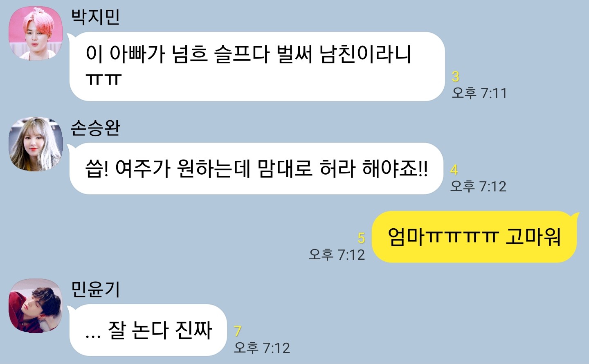Open 박지민's pink-haired profile picture
Screen dimensions: 589x364
point(36,33)
